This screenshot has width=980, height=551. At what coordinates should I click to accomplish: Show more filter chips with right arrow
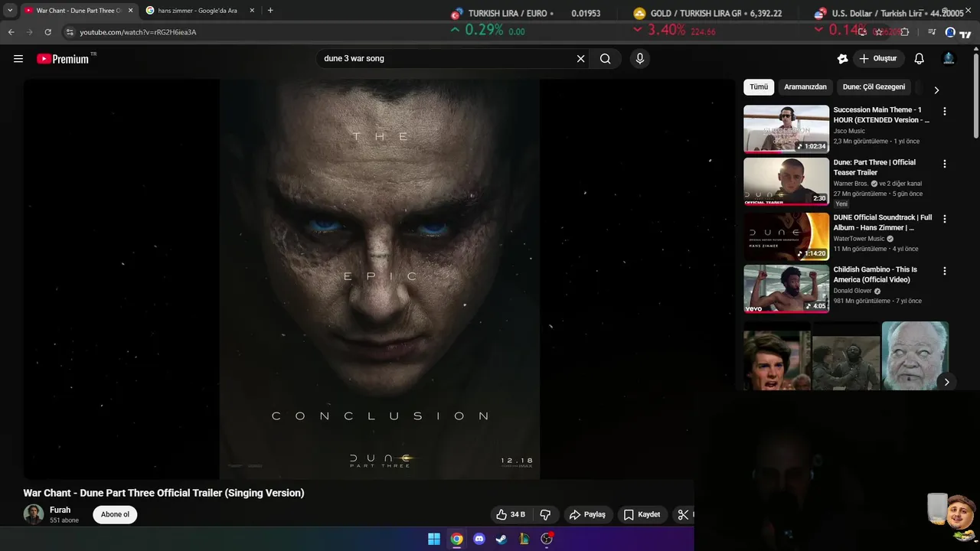[x=936, y=90]
